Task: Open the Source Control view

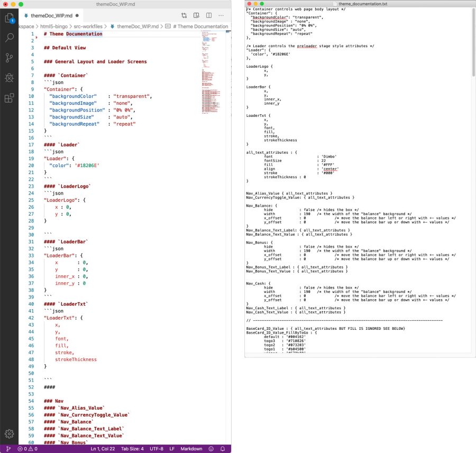Action: pos(10,58)
